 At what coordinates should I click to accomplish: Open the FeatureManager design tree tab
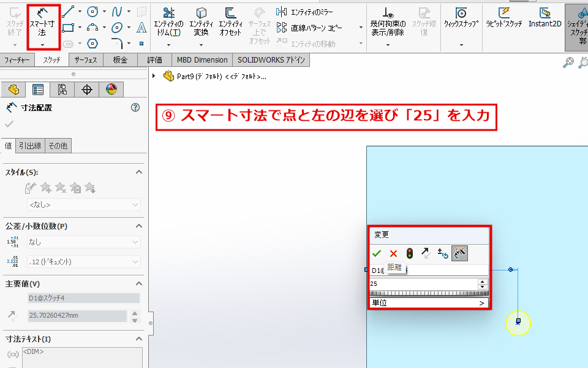13,90
